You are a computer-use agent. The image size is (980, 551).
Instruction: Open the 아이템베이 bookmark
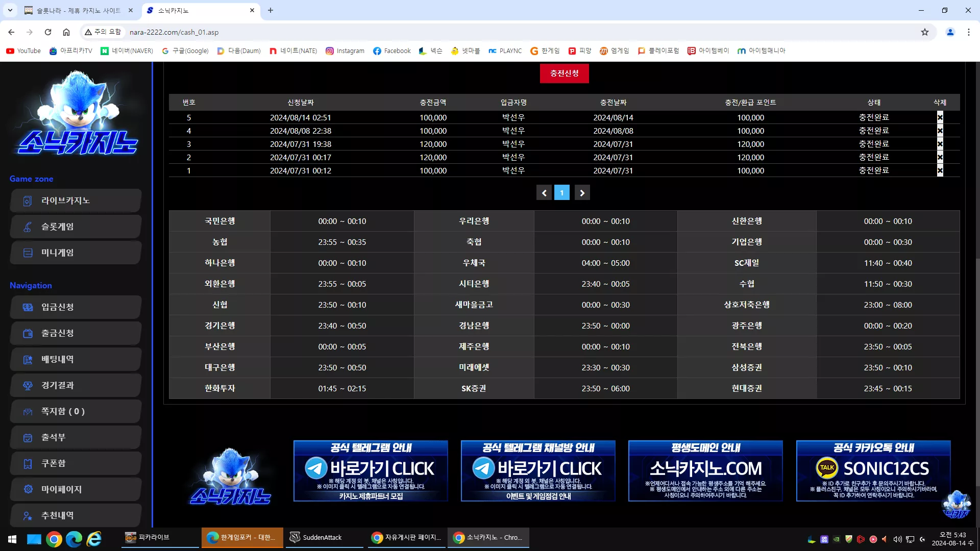(x=708, y=51)
